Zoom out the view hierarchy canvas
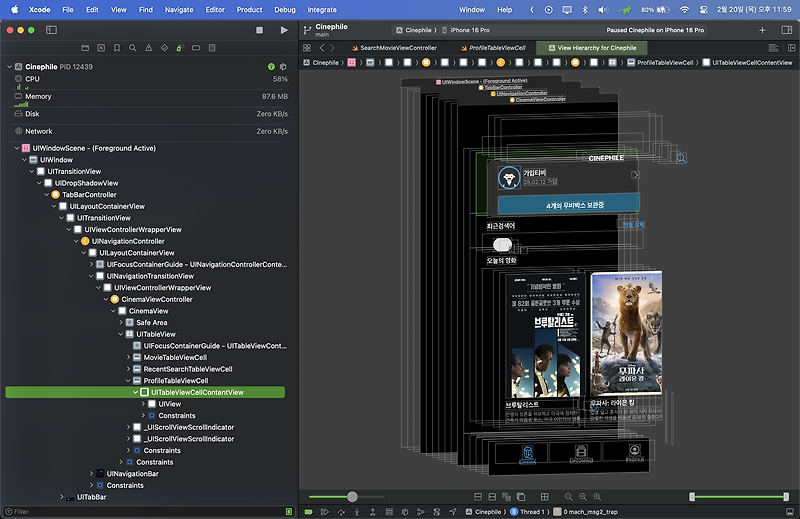800x519 pixels. (569, 497)
